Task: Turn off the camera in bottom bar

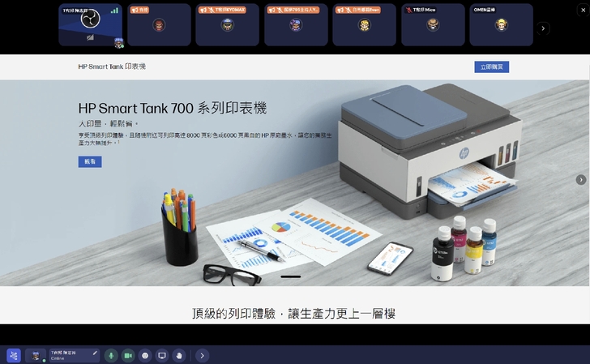Action: coord(128,355)
